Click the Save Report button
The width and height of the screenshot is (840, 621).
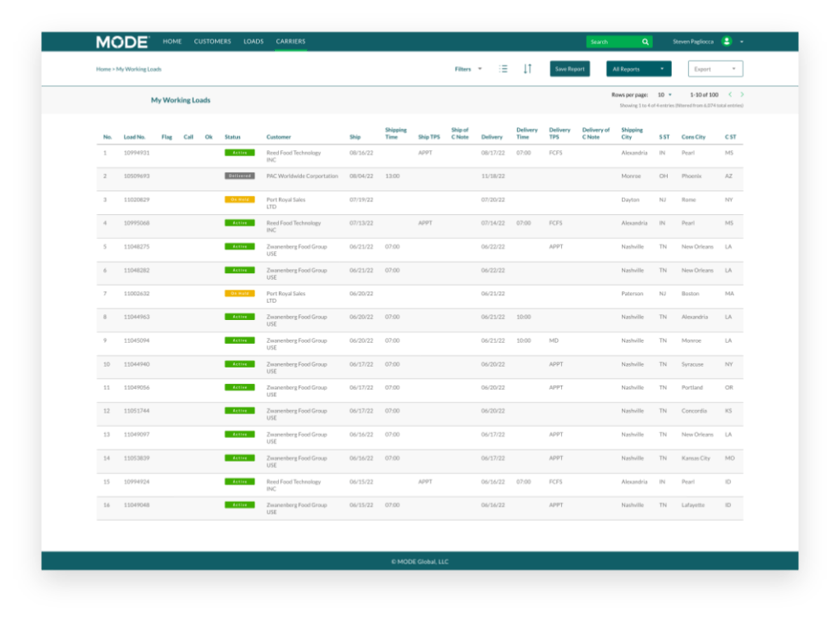pos(569,69)
